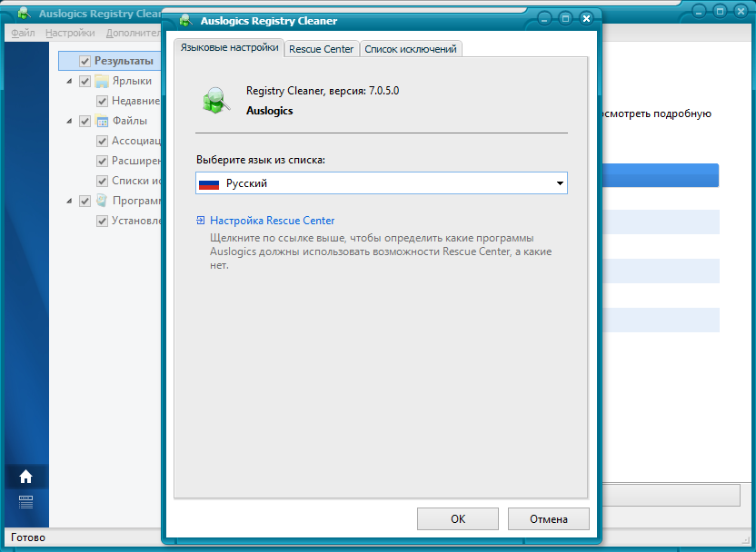This screenshot has width=756, height=552.
Task: Click the Russian flag in the language box
Action: tap(209, 183)
